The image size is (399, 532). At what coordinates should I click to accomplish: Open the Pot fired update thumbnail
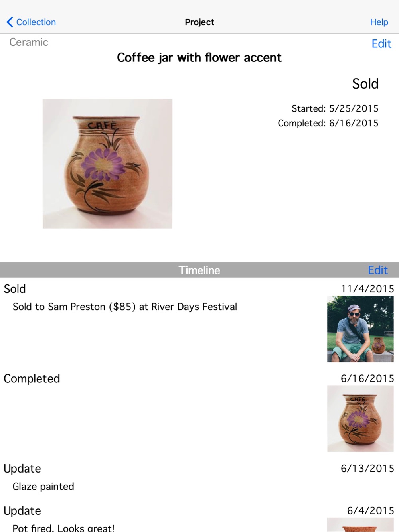click(x=360, y=524)
